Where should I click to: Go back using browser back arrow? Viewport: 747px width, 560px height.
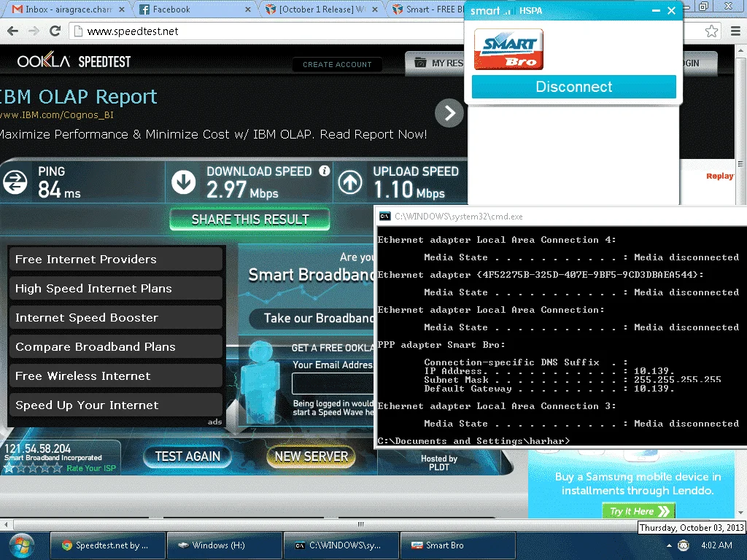click(13, 31)
